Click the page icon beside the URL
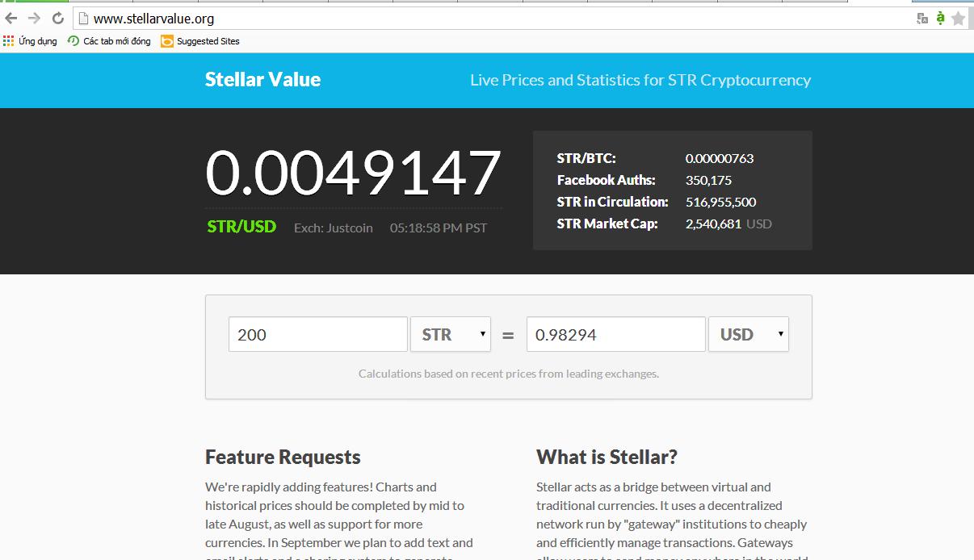 82,18
